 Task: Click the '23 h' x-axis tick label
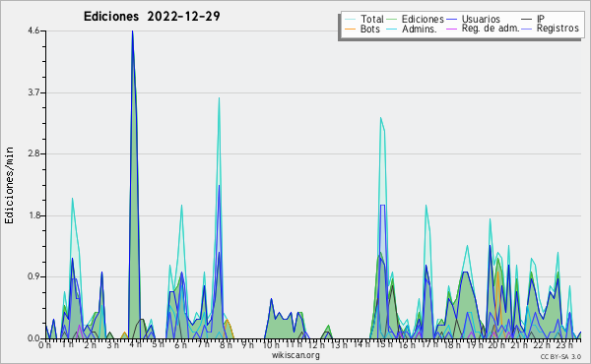point(565,344)
